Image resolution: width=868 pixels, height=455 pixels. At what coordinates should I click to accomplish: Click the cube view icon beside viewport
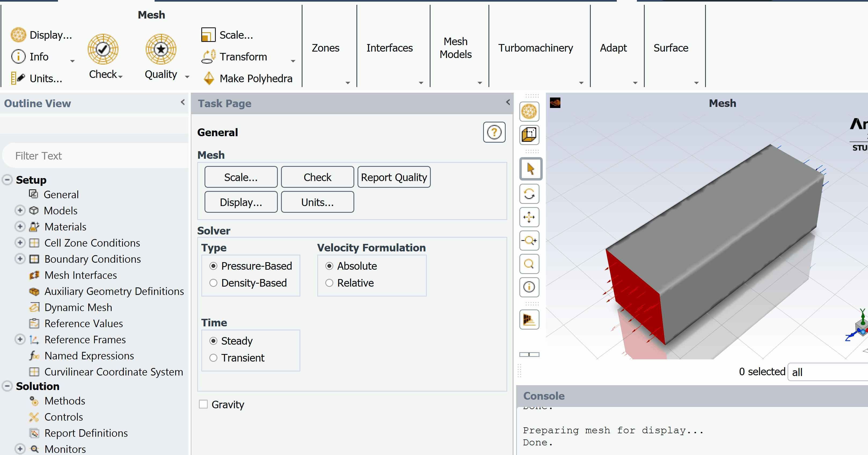point(529,134)
